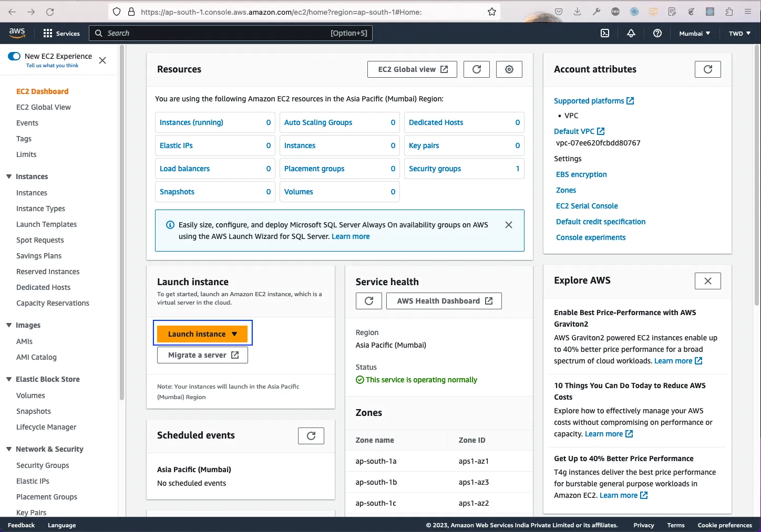Collapse the Network & Security section
Screen dimensions: 761x532
pyautogui.click(x=9, y=449)
